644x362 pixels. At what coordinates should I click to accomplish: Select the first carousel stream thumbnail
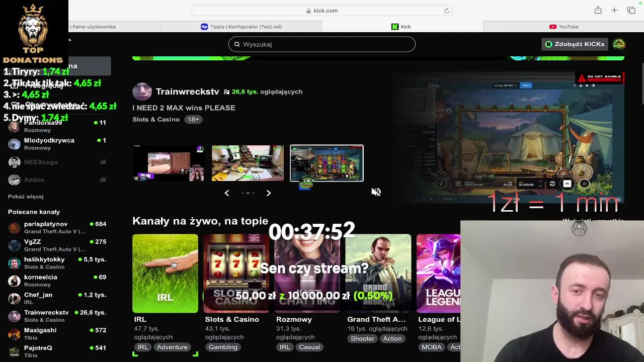tap(169, 163)
